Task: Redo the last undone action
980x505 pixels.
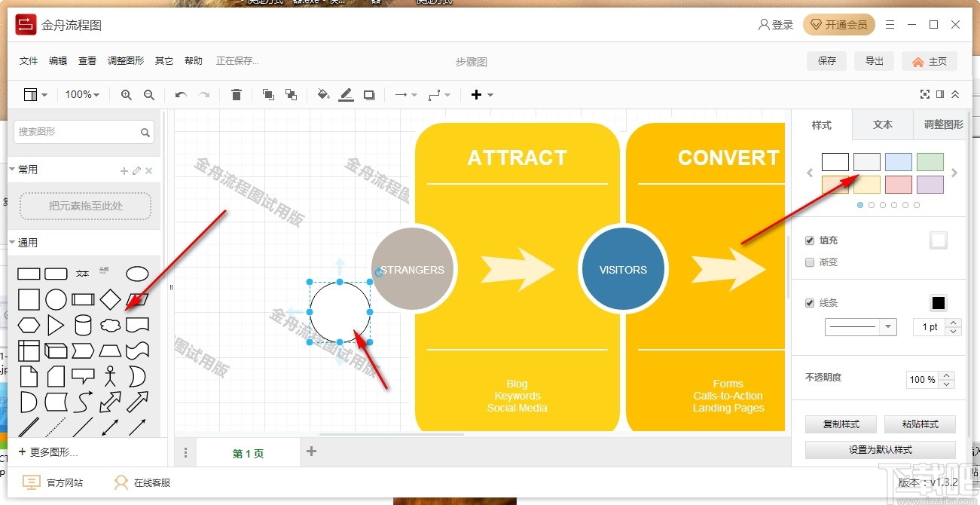Action: [x=203, y=95]
